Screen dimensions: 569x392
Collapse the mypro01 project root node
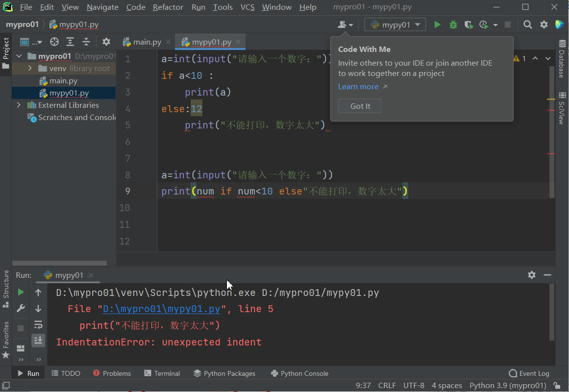pyautogui.click(x=19, y=56)
